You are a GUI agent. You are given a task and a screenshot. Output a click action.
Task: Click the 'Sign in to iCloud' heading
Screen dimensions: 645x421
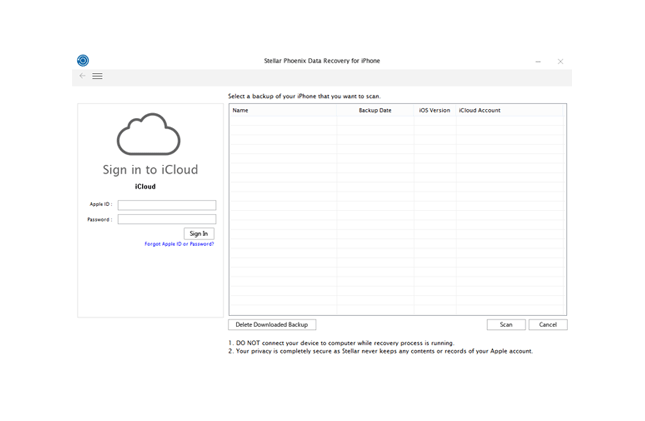click(150, 170)
